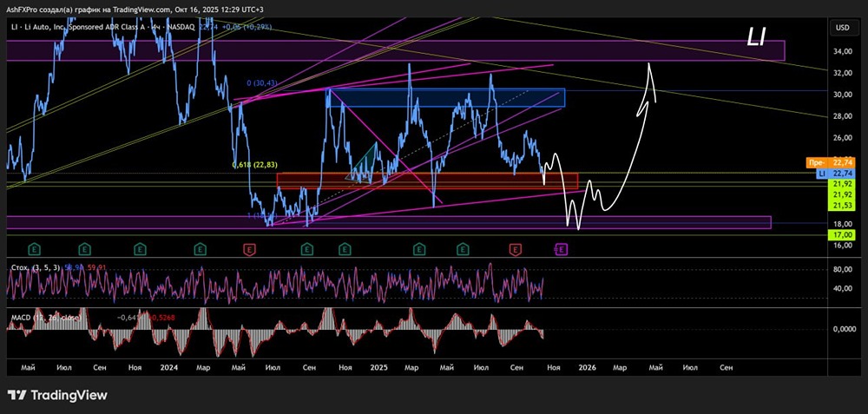Select the purple upcoming earnings marker
Image resolution: width=868 pixels, height=414 pixels.
[x=561, y=250]
